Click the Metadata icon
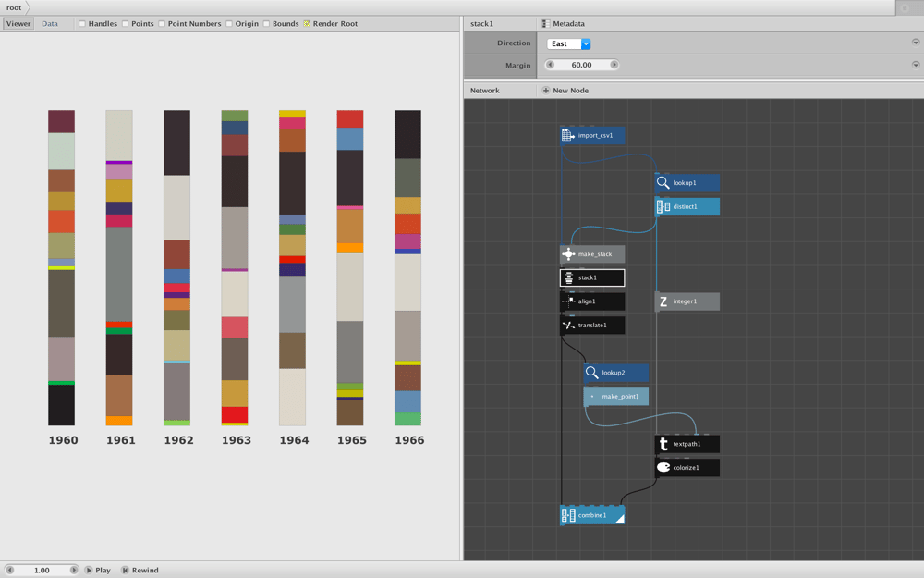The height and width of the screenshot is (578, 924). [546, 24]
